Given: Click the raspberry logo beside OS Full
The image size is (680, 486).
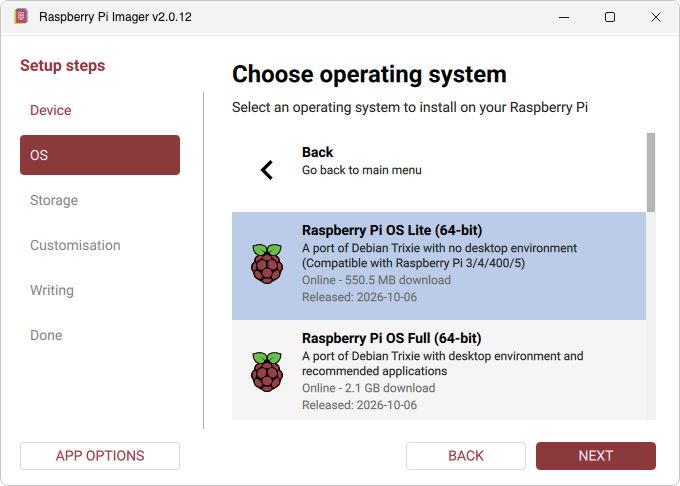Looking at the screenshot, I should pyautogui.click(x=267, y=372).
